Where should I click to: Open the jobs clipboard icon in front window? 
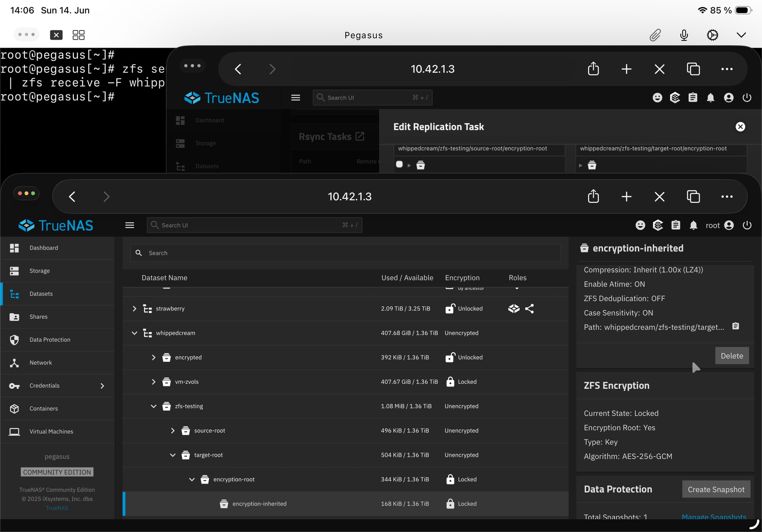point(676,225)
